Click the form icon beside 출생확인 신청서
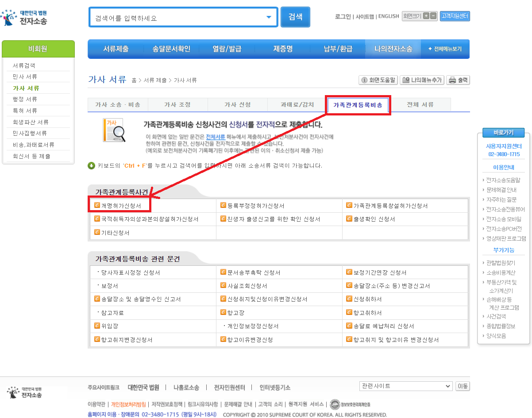 [350, 219]
